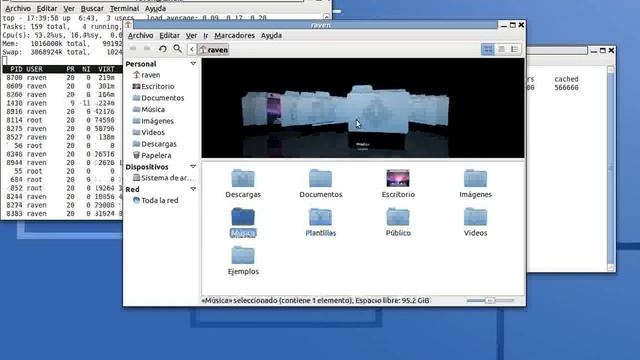Click the back arrow toolbar icon
Screen dimensions: 640x360
pyautogui.click(x=133, y=49)
